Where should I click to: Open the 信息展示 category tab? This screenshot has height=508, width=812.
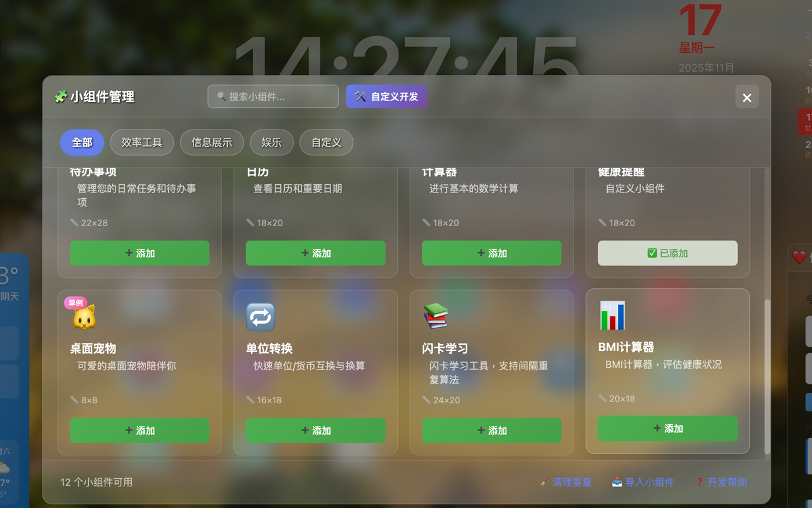211,142
